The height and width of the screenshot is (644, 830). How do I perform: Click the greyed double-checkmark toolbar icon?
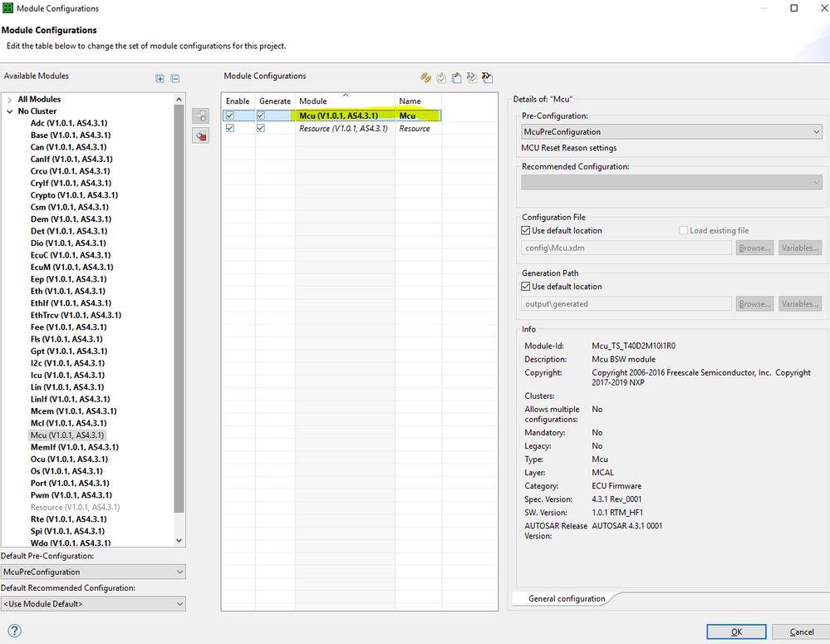tap(472, 78)
